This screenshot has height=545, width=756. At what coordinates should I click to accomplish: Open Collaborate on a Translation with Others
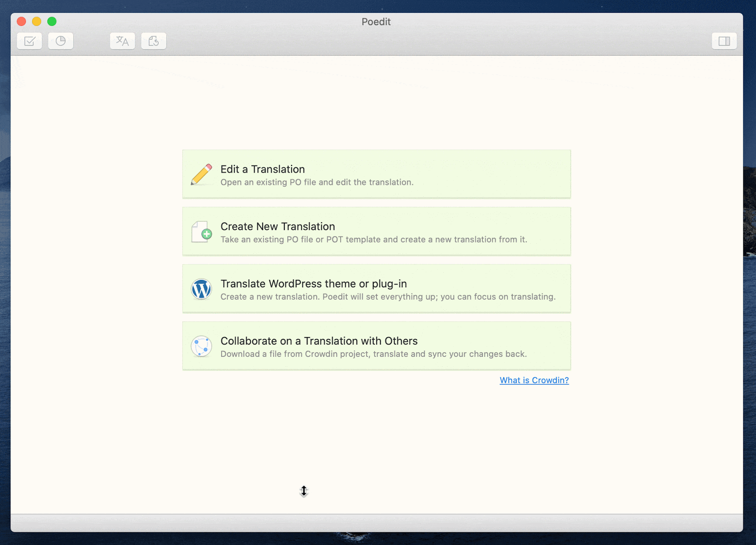[x=377, y=346]
